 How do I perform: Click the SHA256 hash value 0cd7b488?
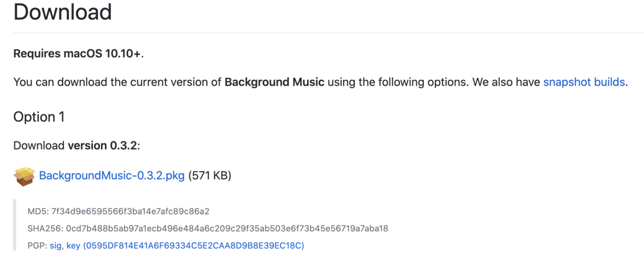pyautogui.click(x=227, y=228)
